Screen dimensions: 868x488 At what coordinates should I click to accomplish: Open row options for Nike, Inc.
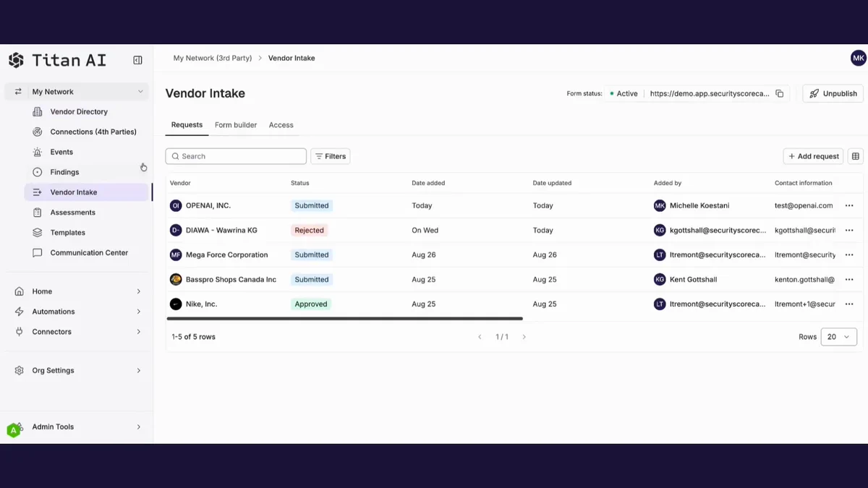point(849,304)
